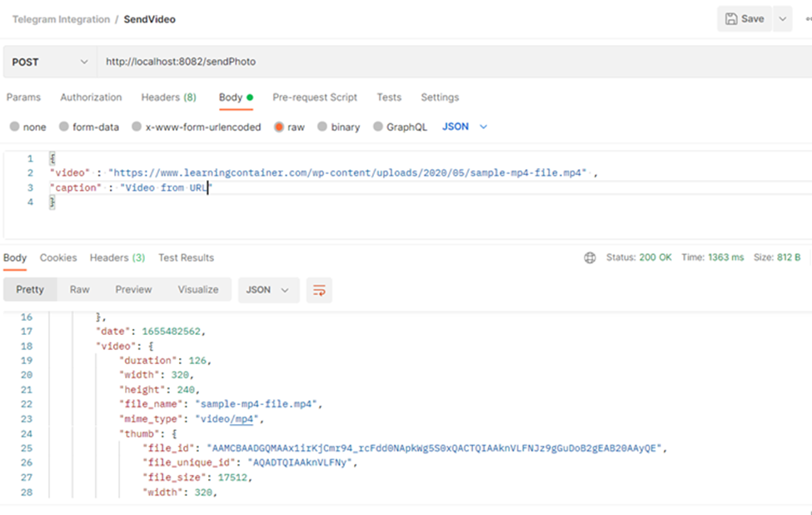812x515 pixels.
Task: Select the GraphQL body radio option
Action: (378, 127)
